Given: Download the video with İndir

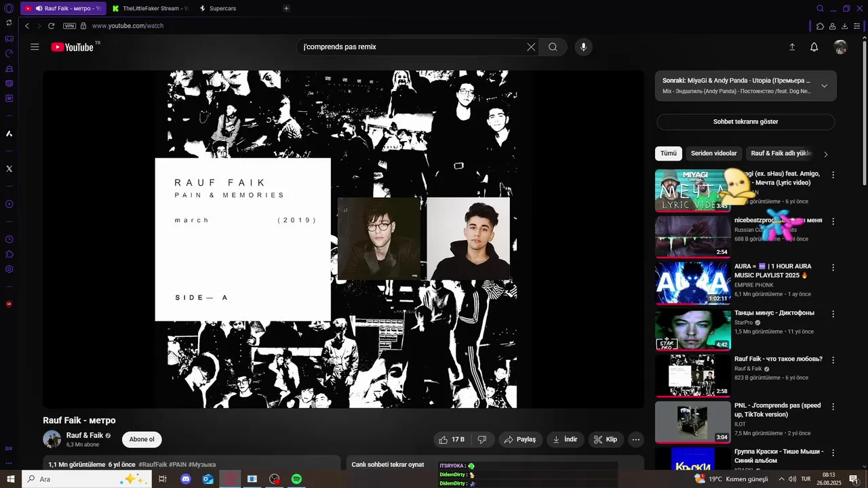Looking at the screenshot, I should pyautogui.click(x=565, y=439).
